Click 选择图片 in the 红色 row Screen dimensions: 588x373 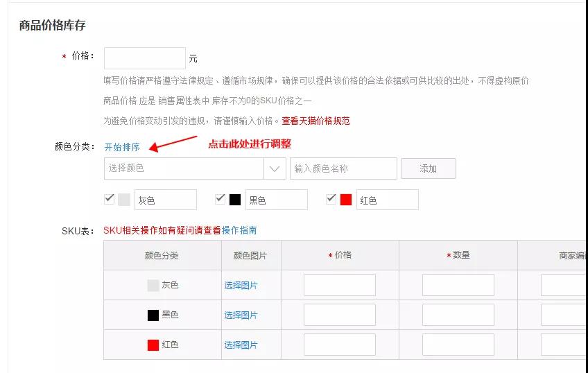(241, 345)
